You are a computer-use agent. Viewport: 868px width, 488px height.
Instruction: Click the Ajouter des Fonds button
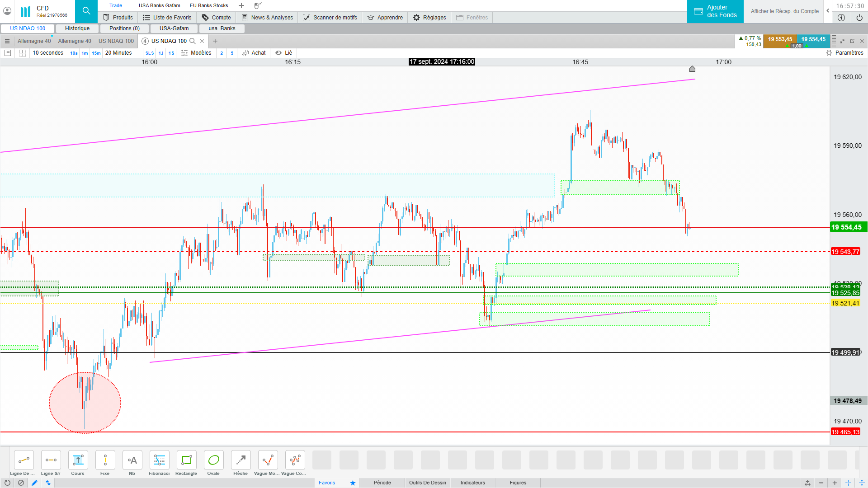[x=715, y=11]
